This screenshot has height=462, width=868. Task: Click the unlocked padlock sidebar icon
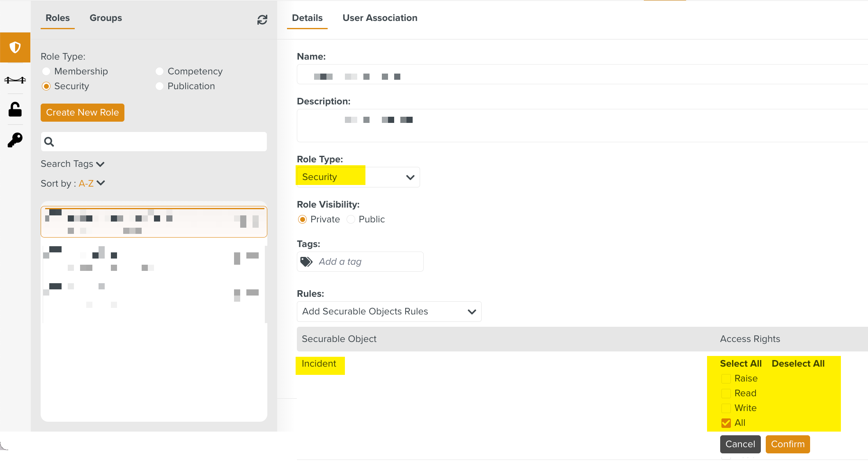pos(15,109)
